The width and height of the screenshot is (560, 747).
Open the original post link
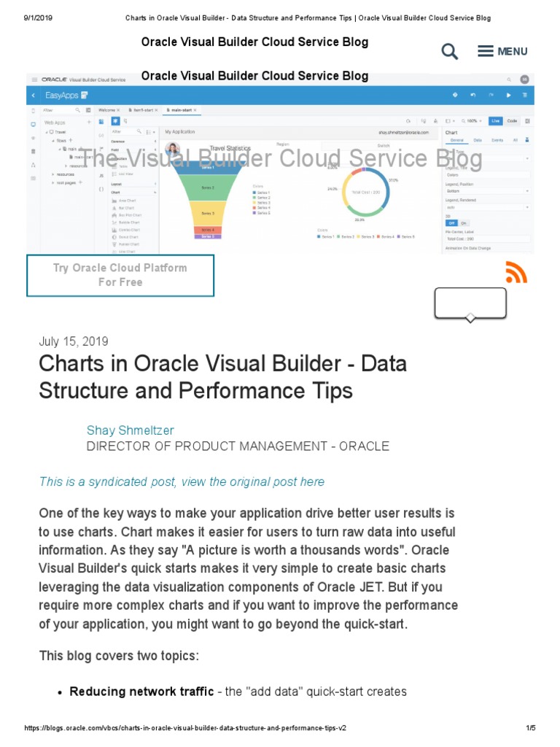[x=182, y=481]
